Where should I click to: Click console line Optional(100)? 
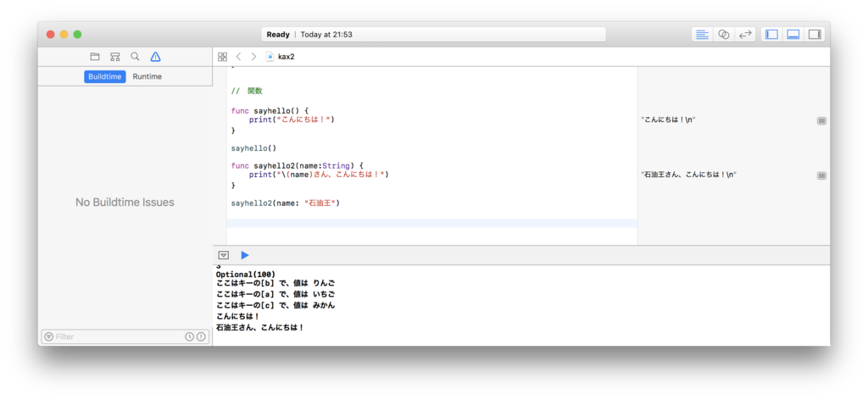pyautogui.click(x=245, y=275)
